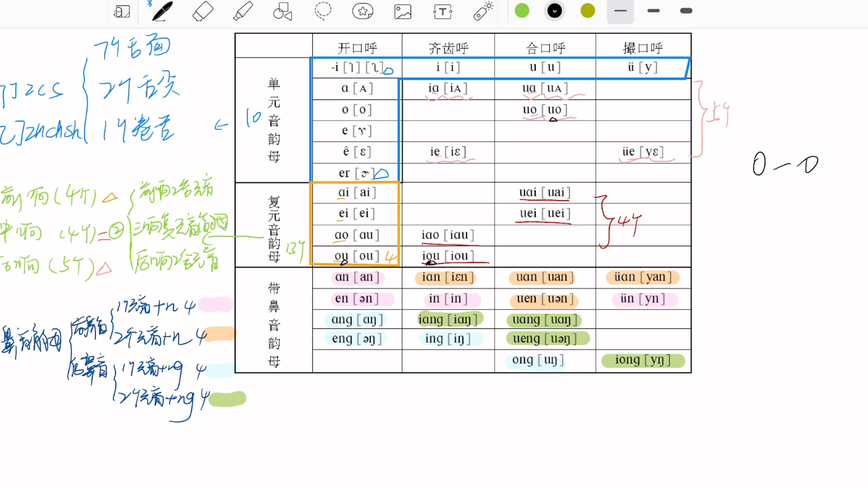Image resolution: width=868 pixels, height=488 pixels.
Task: Choose the olive yellow pen color
Action: (x=588, y=10)
